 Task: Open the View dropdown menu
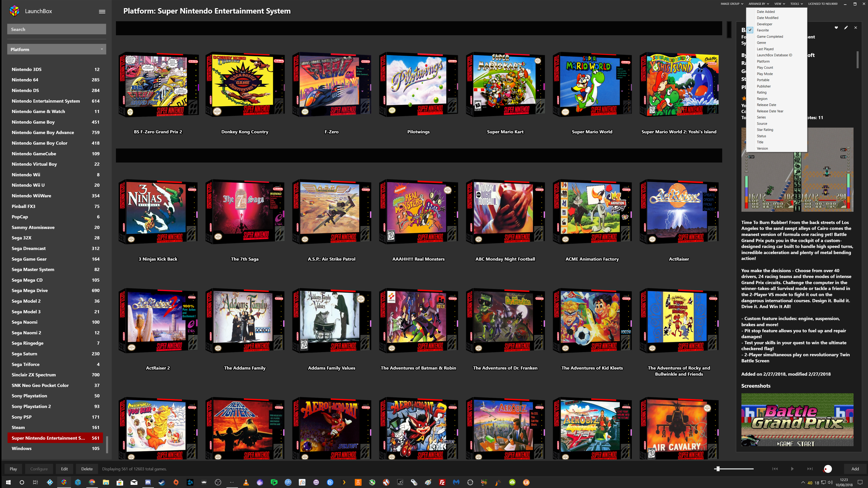779,4
